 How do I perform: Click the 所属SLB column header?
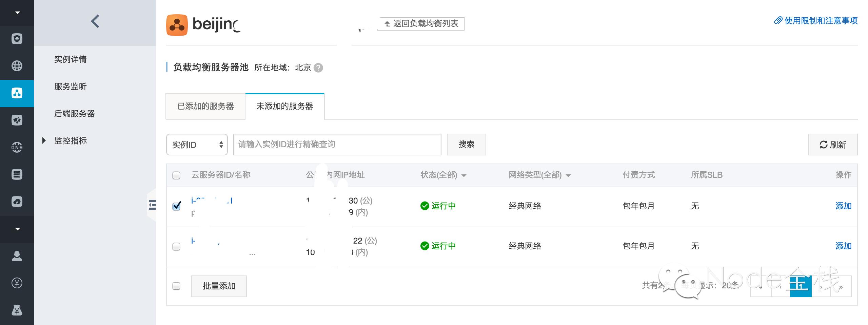coord(707,175)
